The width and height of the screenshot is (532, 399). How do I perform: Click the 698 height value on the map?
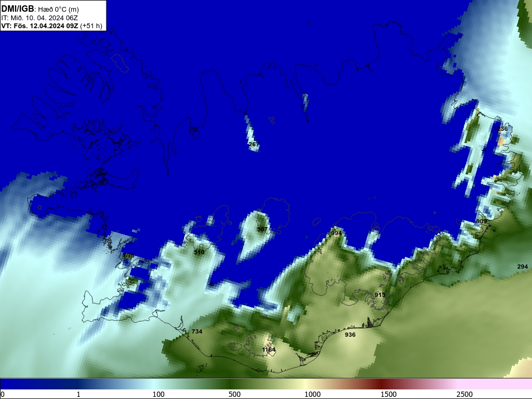tap(129, 255)
